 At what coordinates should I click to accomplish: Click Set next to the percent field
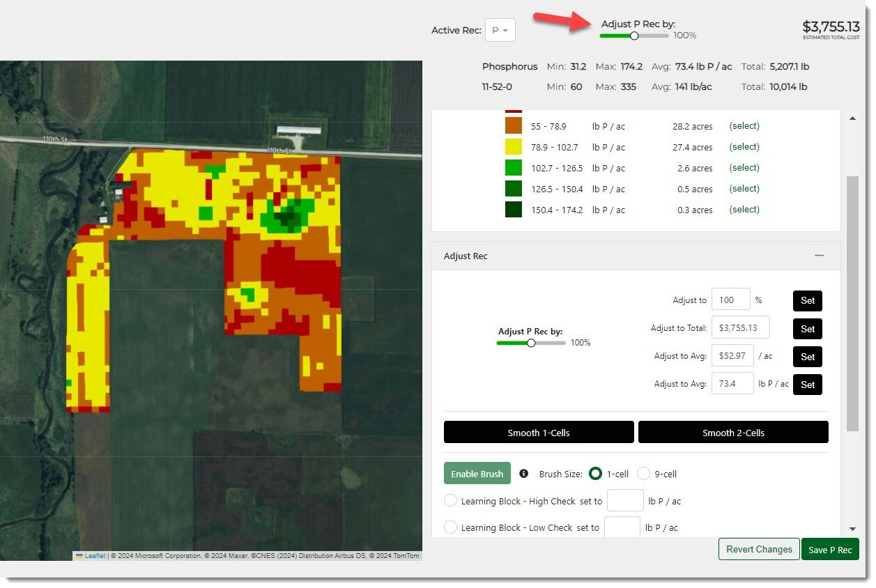click(807, 301)
